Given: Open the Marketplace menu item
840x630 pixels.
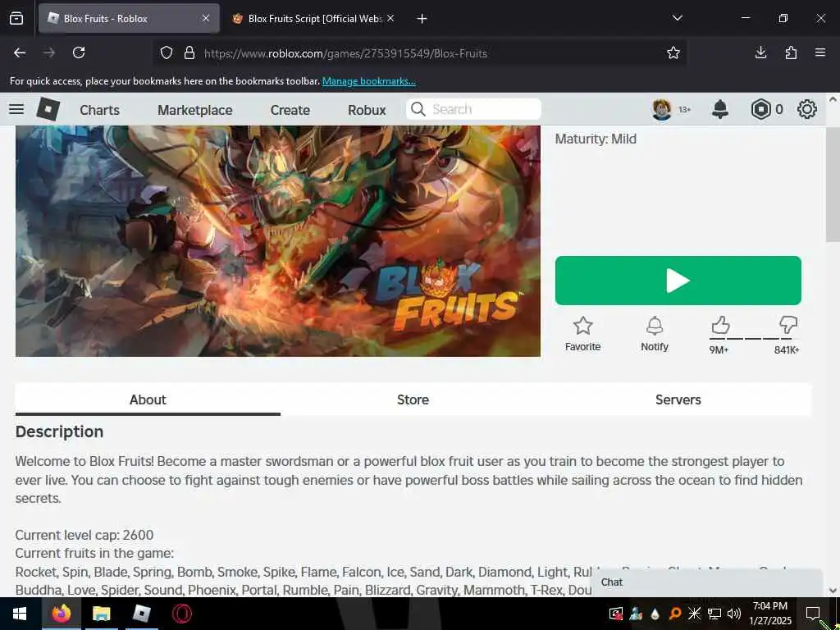Looking at the screenshot, I should (195, 110).
